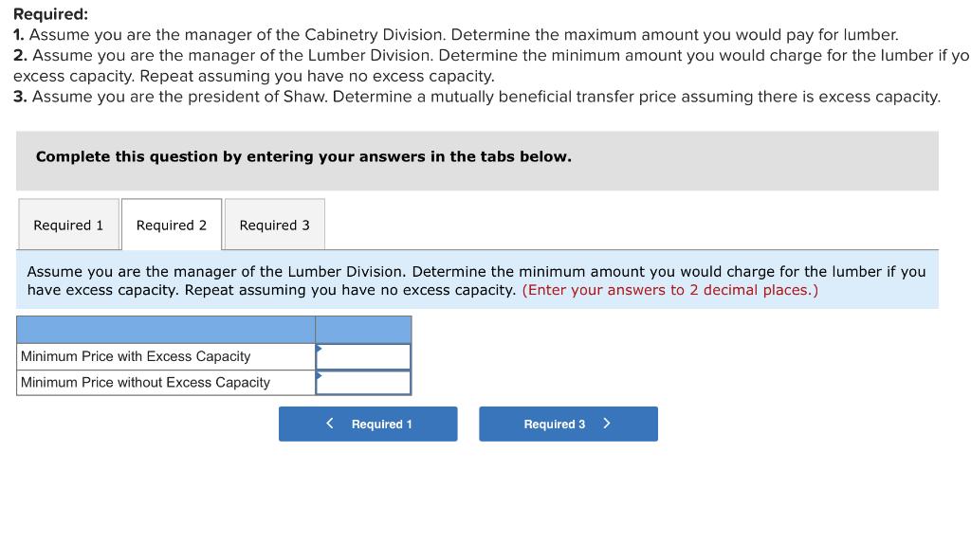Click the left chevron on the Required 1 button
The height and width of the screenshot is (560, 971).
pyautogui.click(x=330, y=424)
